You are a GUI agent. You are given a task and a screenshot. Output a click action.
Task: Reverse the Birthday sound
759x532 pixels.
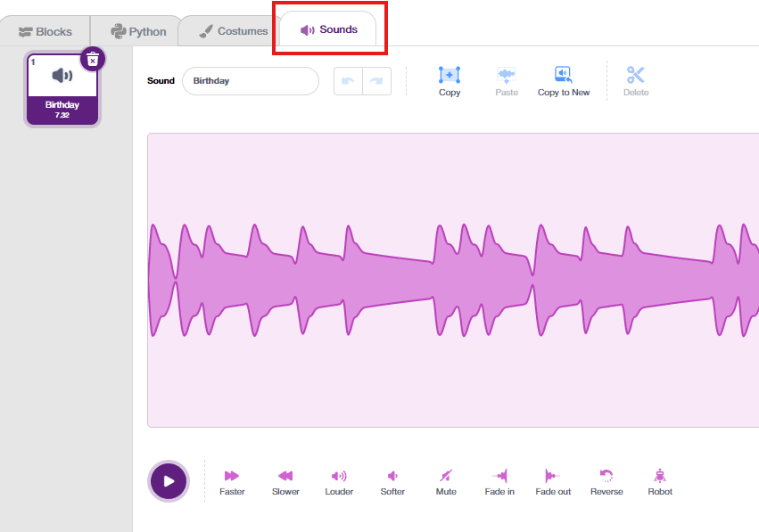tap(606, 481)
